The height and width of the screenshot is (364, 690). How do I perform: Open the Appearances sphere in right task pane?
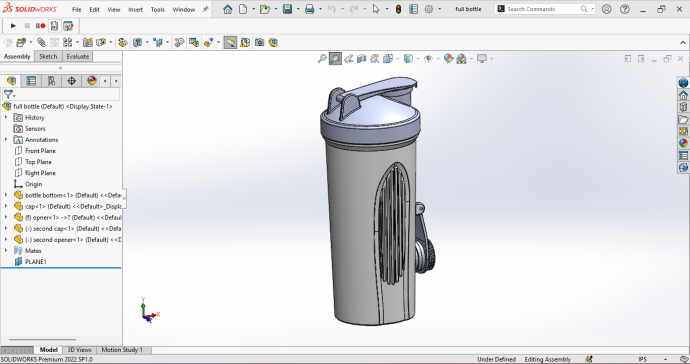tap(683, 143)
